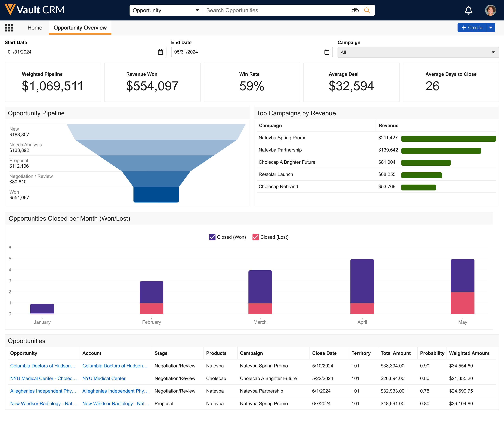Open the Campaign filter dropdown
Screen dimensions: 504x425
click(418, 52)
